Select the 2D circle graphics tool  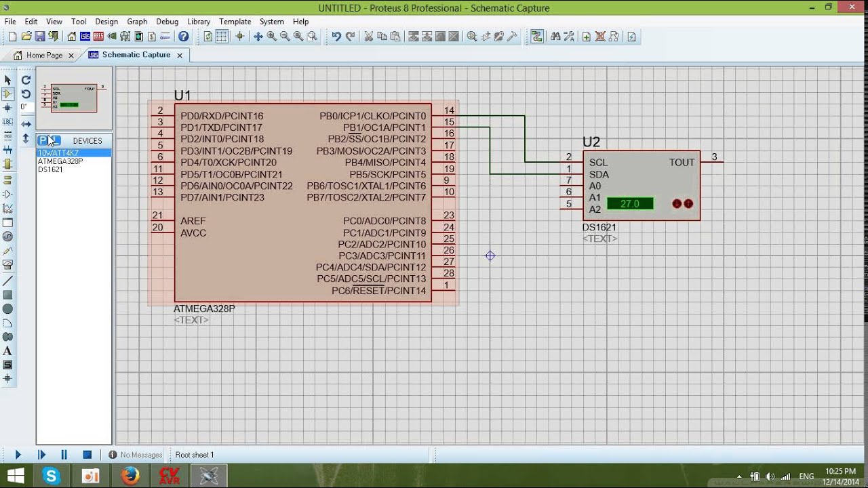click(x=7, y=309)
